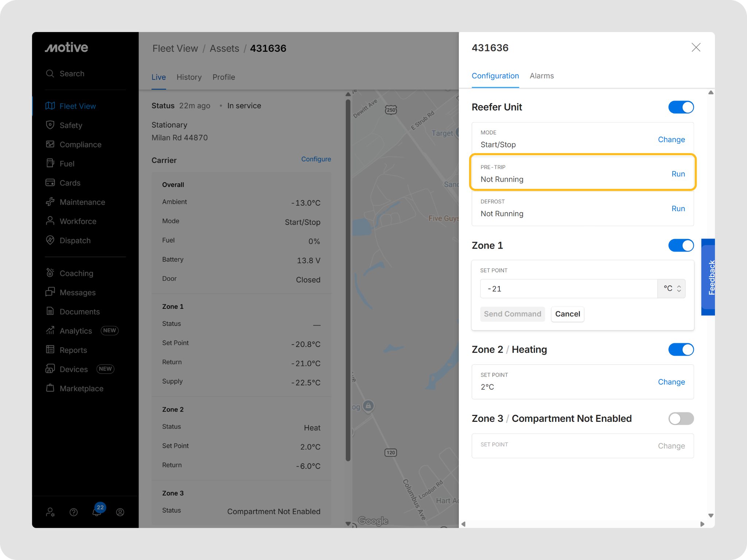The height and width of the screenshot is (560, 747).
Task: Click the Safety shield icon in sidebar
Action: pos(50,125)
